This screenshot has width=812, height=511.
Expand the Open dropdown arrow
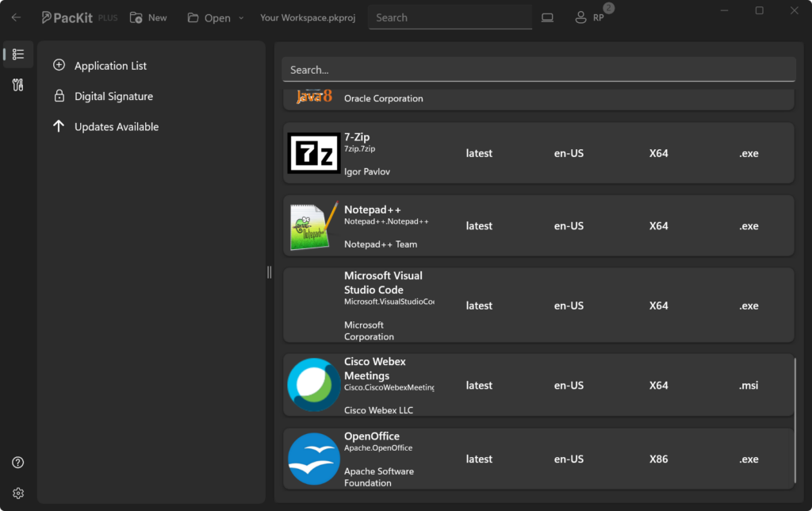coord(241,17)
